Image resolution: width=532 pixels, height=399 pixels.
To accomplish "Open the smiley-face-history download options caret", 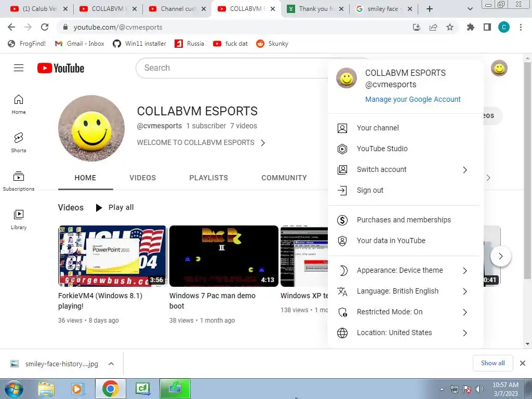I will pyautogui.click(x=111, y=364).
